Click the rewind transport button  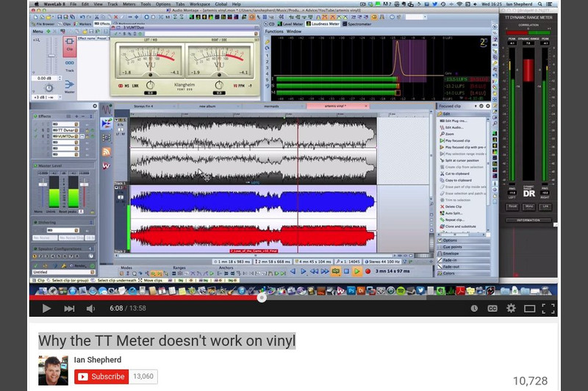click(314, 271)
